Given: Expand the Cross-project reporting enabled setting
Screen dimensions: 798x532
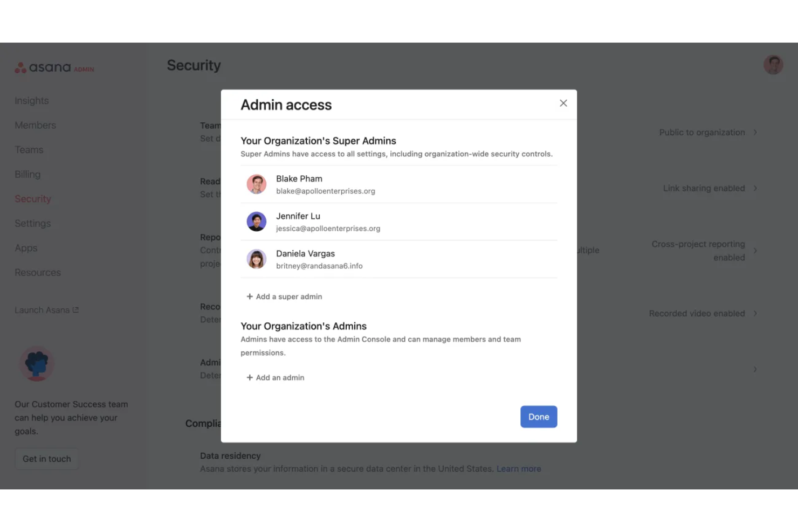Looking at the screenshot, I should (755, 250).
